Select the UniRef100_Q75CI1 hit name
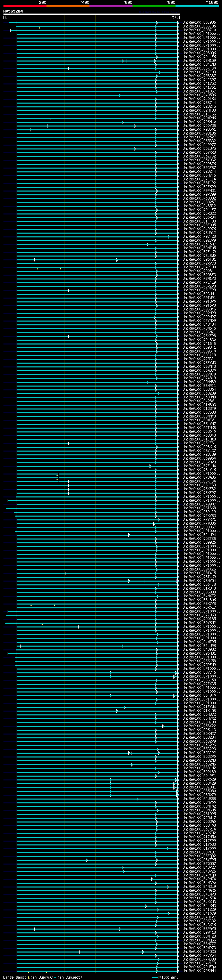 coord(199,359)
